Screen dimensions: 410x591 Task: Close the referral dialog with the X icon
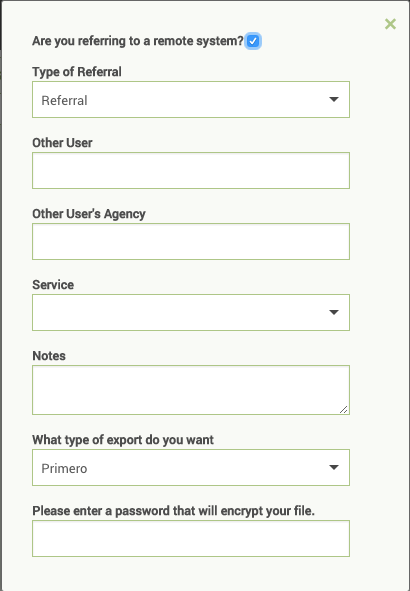coord(390,24)
